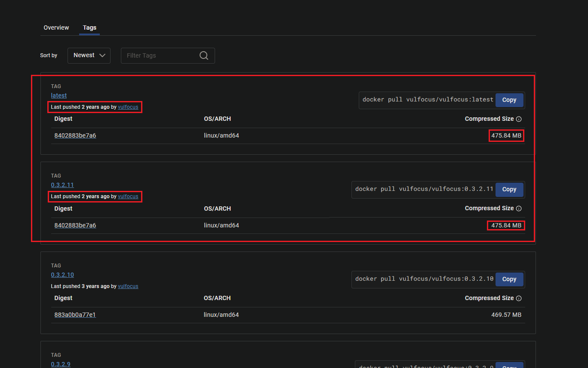Select the 469.57 MB size value

[506, 315]
